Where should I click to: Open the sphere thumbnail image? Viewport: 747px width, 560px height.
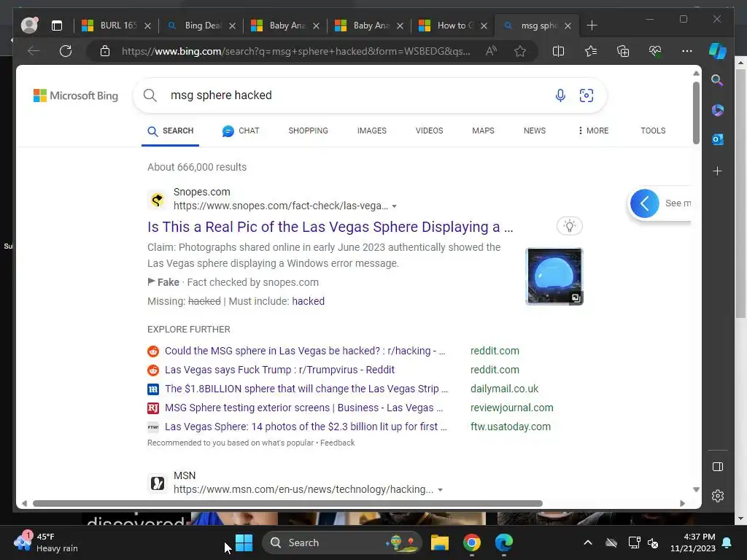coord(554,276)
